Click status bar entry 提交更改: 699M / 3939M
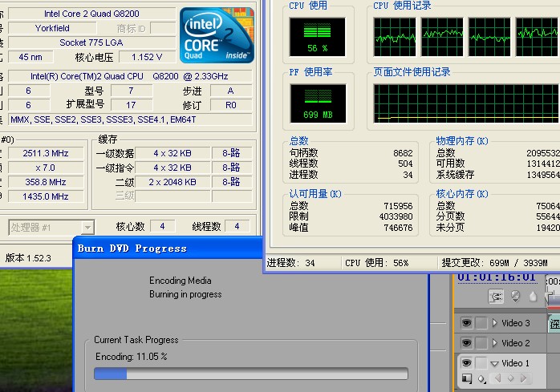Image resolution: width=560 pixels, height=392 pixels. (x=495, y=263)
